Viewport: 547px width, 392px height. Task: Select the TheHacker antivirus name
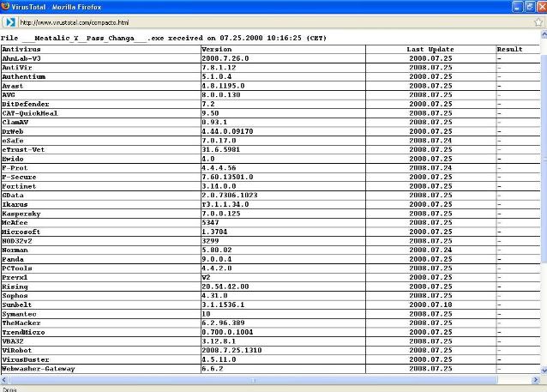click(x=21, y=323)
